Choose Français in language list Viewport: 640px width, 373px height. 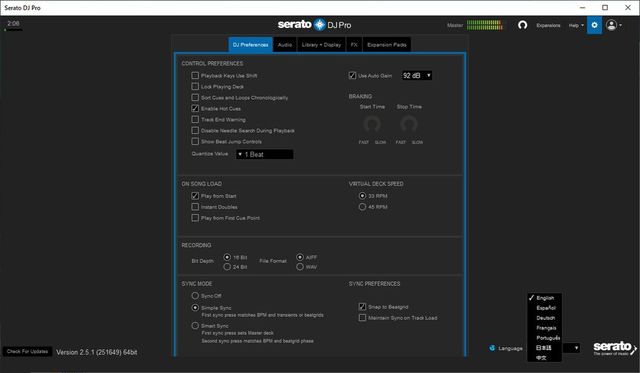pos(544,328)
